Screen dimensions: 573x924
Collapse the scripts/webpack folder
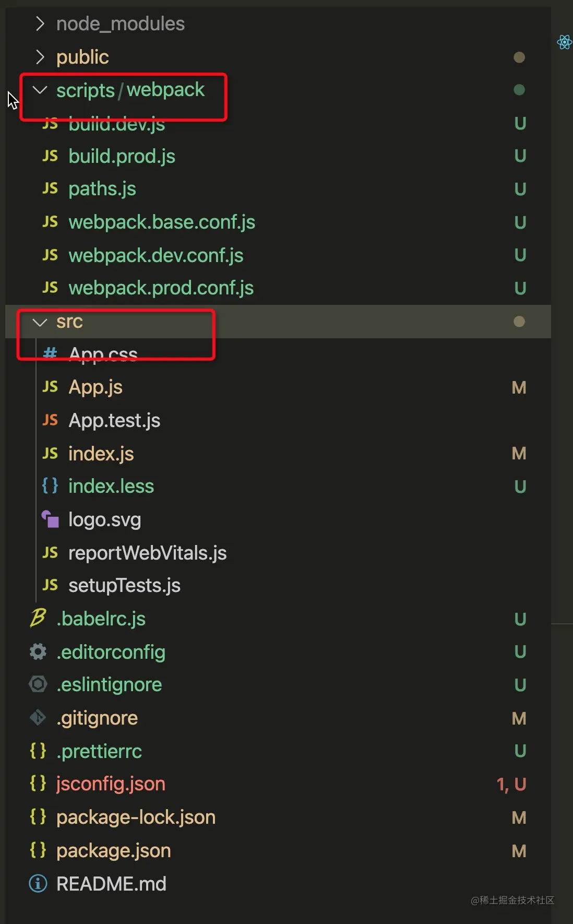(x=40, y=90)
